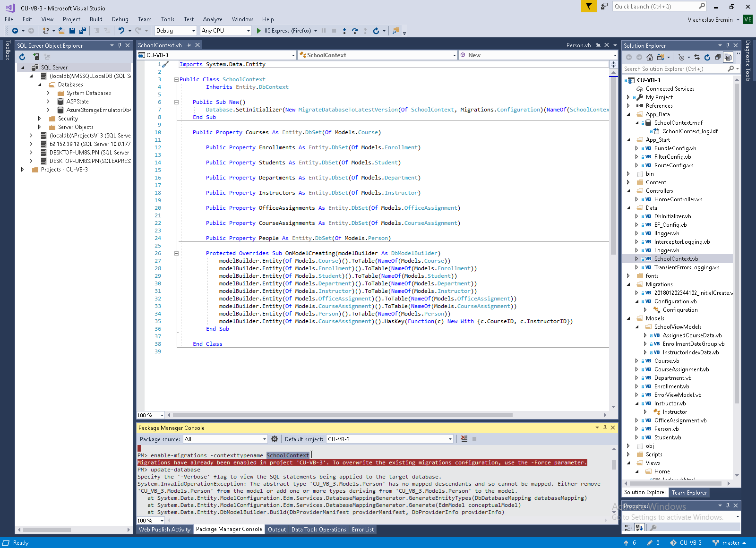The width and height of the screenshot is (756, 548).
Task: Switch to the Error List tab
Action: point(362,530)
